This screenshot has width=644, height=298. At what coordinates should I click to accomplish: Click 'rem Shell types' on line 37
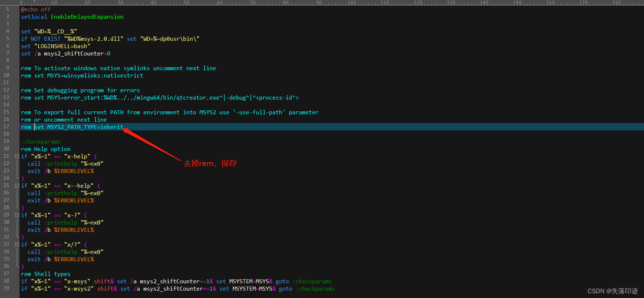pos(46,274)
